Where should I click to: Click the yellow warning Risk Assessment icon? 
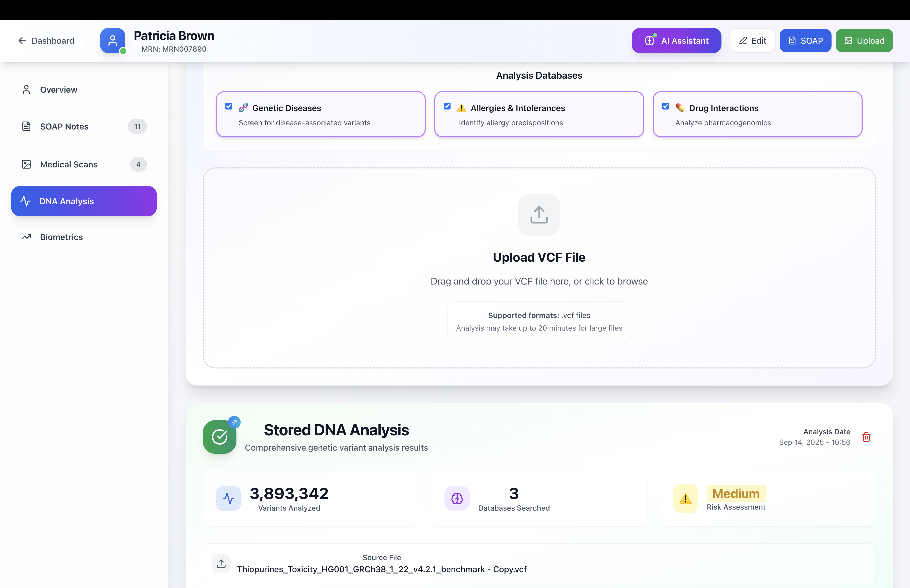click(x=685, y=498)
